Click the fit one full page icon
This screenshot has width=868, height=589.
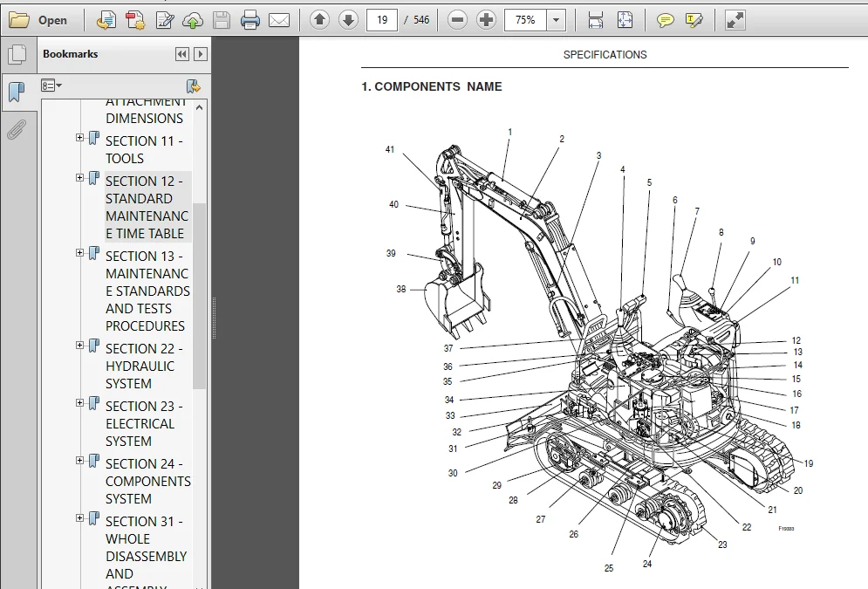(625, 20)
